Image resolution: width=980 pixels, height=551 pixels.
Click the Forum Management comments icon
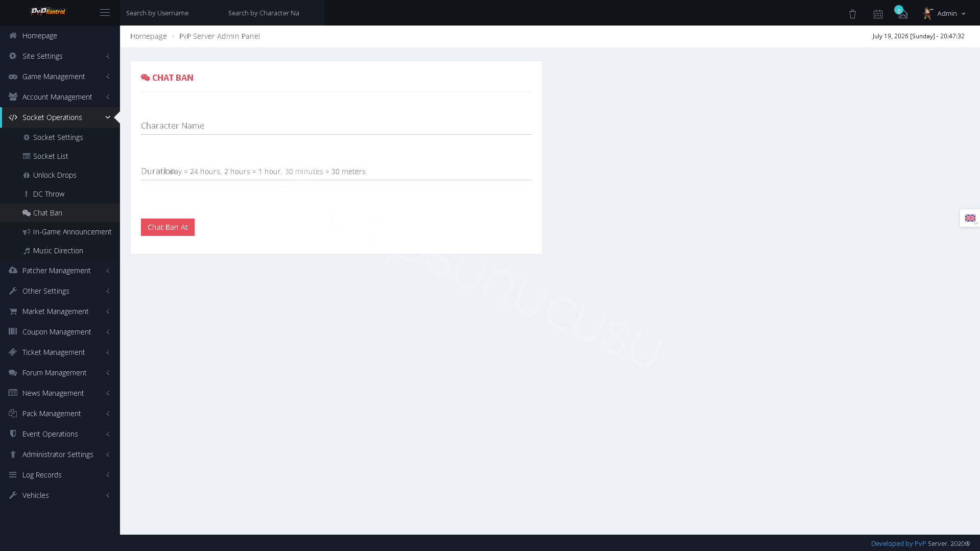click(x=13, y=373)
